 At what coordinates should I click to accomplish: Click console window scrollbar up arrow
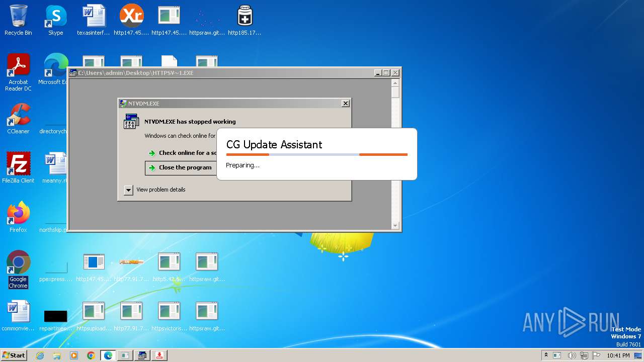(395, 83)
